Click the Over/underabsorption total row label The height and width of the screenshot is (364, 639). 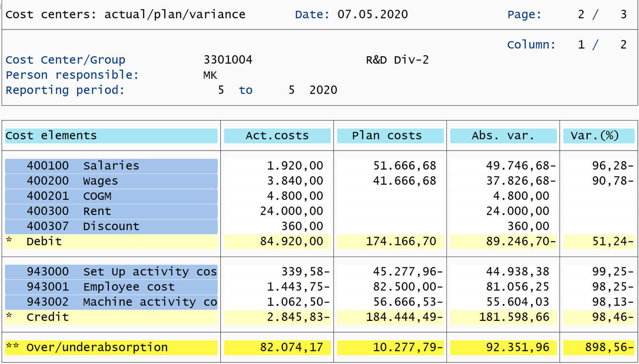[97, 348]
